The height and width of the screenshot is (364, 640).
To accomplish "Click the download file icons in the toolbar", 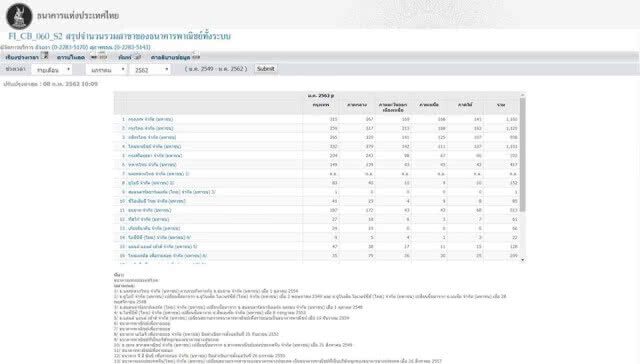I will tap(98, 57).
